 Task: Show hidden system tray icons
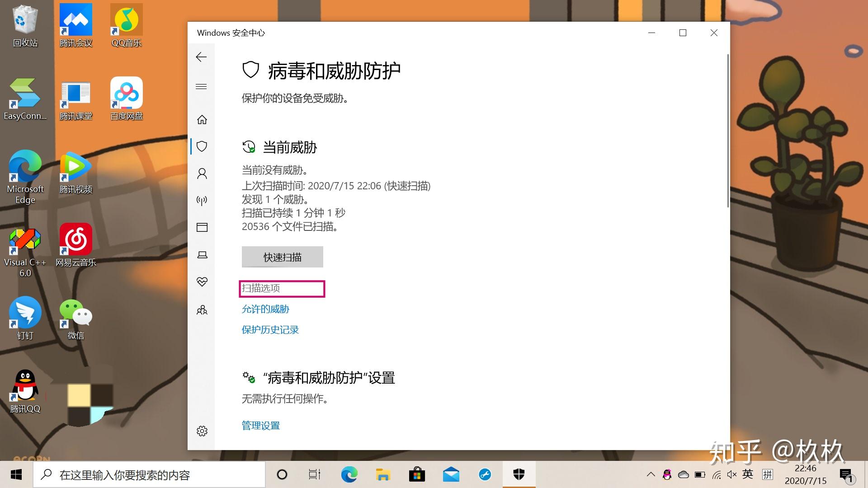click(651, 474)
